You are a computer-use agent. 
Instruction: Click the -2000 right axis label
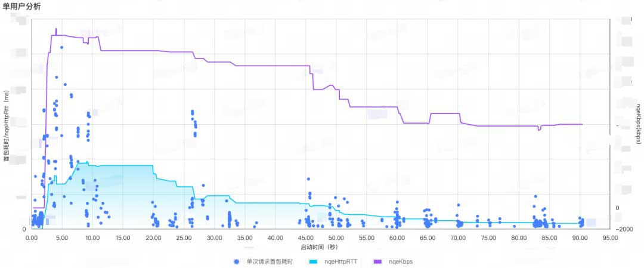coord(623,229)
